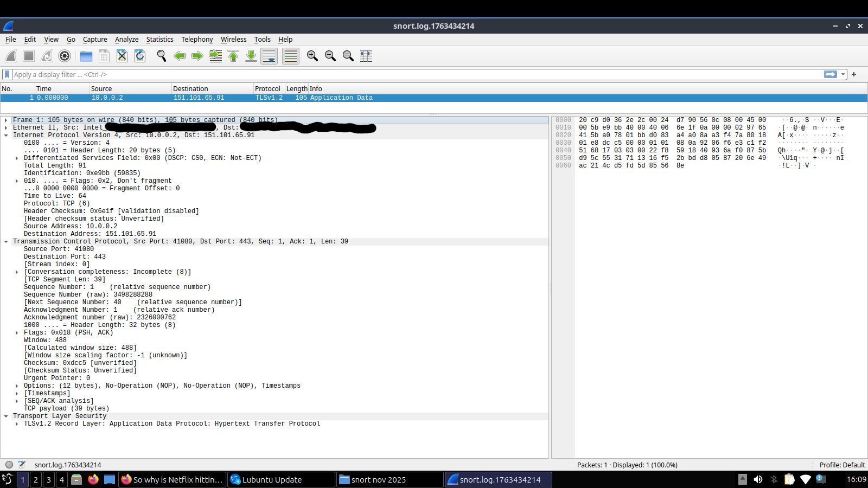Expand the Ethernet II tree row
868x488 pixels.
click(x=6, y=128)
